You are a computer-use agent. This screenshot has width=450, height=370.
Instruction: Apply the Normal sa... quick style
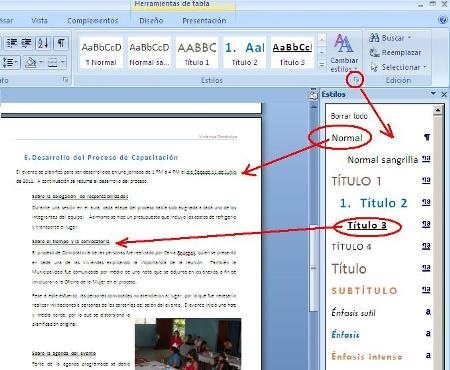[149, 53]
